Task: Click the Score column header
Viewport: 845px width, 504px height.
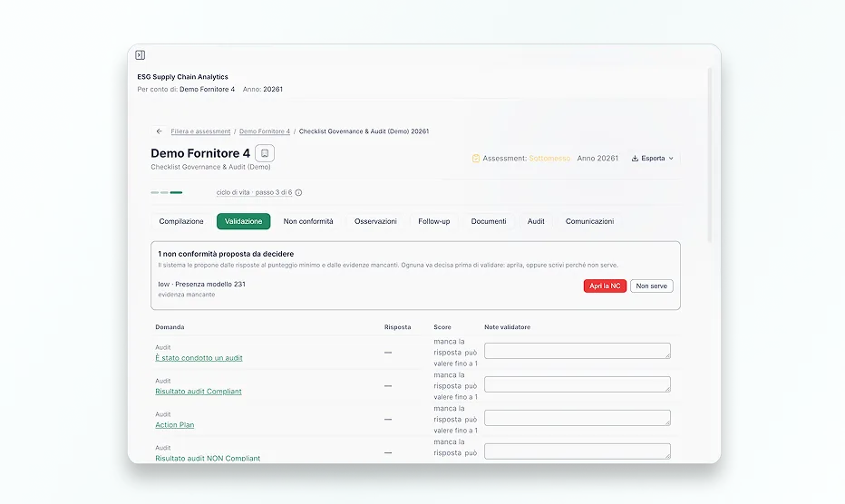Action: [442, 327]
